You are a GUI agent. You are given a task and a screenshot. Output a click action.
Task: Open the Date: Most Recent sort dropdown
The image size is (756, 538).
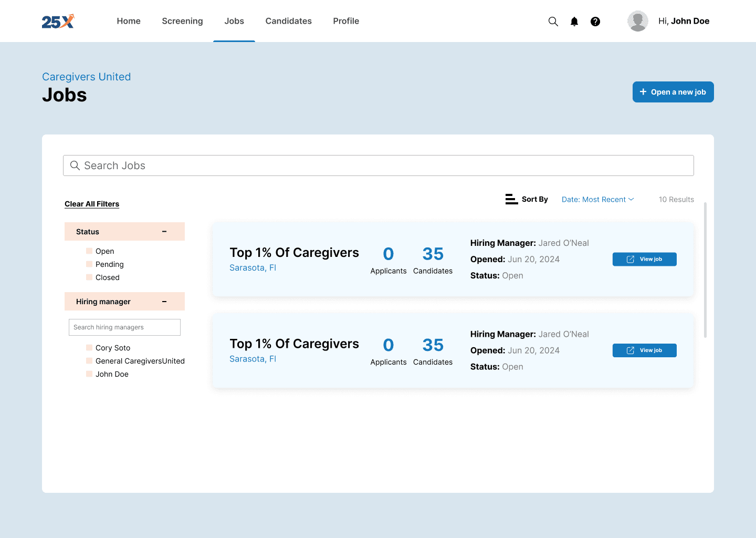pyautogui.click(x=597, y=199)
